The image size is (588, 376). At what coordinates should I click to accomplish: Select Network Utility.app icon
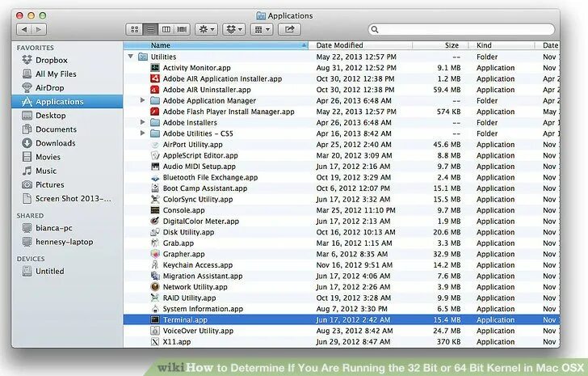(x=155, y=287)
